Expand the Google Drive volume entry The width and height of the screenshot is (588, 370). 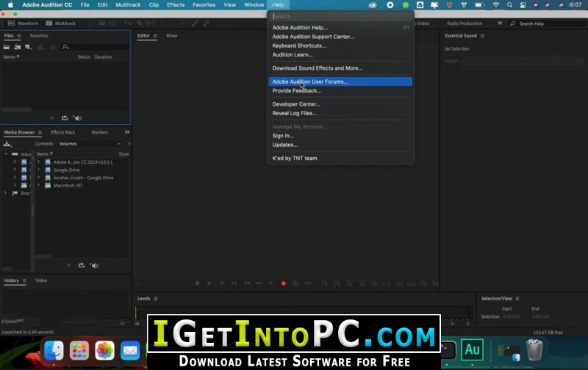[x=38, y=170]
